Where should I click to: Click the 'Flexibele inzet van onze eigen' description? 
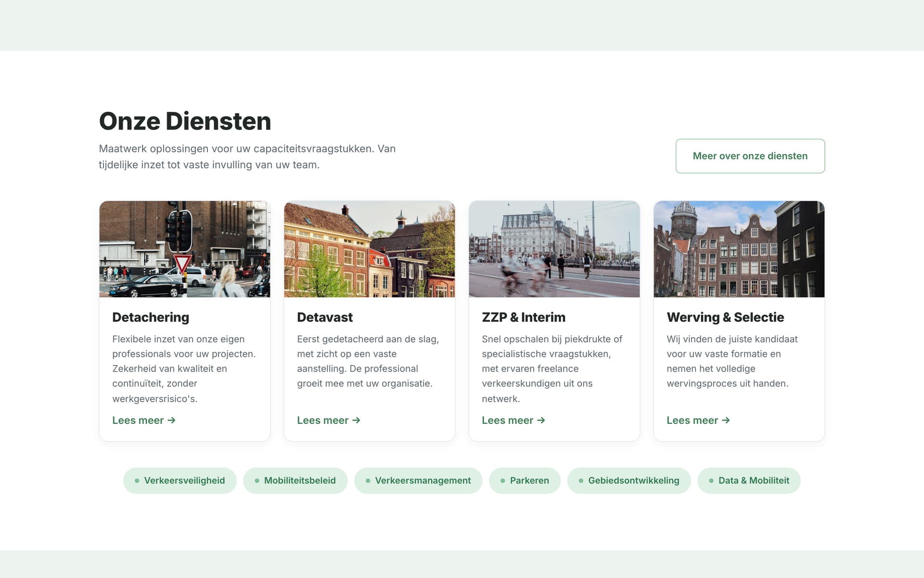(x=184, y=368)
